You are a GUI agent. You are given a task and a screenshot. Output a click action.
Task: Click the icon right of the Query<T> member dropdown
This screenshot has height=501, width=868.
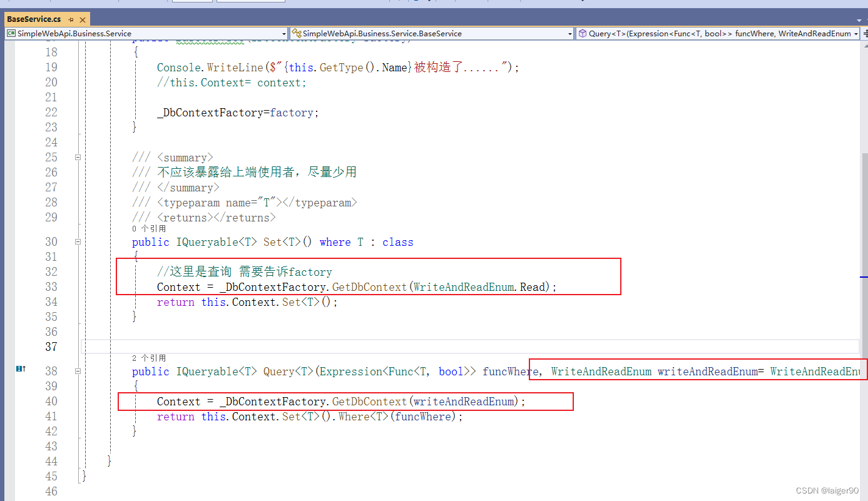click(865, 33)
